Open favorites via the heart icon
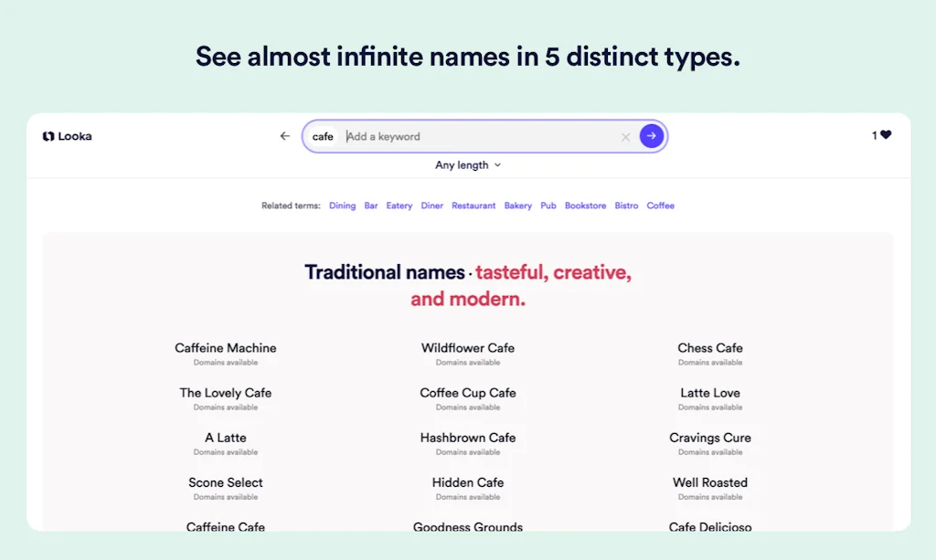Viewport: 936px width, 560px height. tap(885, 135)
